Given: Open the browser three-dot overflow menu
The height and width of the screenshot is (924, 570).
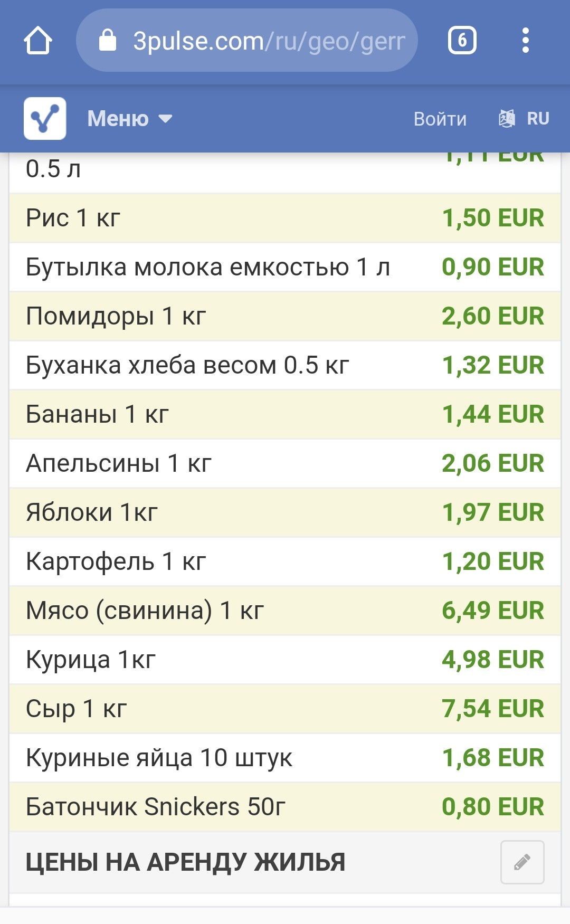Looking at the screenshot, I should click(x=525, y=41).
